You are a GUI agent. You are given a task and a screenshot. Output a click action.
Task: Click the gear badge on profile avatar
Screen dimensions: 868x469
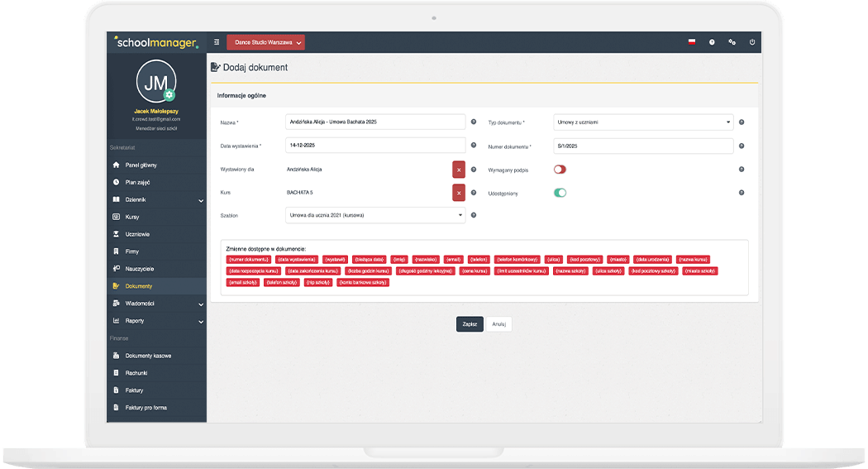point(169,95)
